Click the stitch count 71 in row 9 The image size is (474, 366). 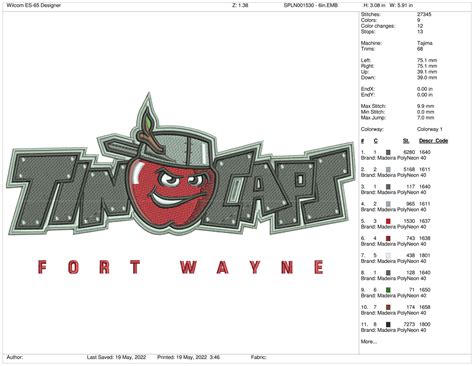(412, 290)
